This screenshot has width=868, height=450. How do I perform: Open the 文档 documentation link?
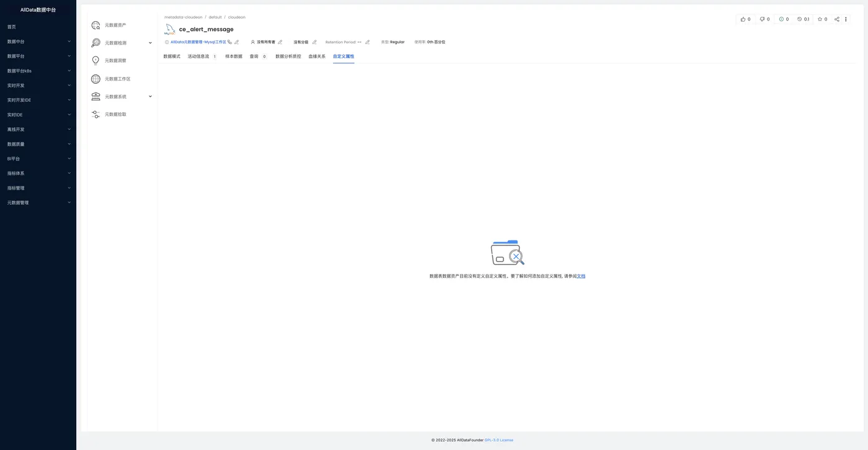581,276
